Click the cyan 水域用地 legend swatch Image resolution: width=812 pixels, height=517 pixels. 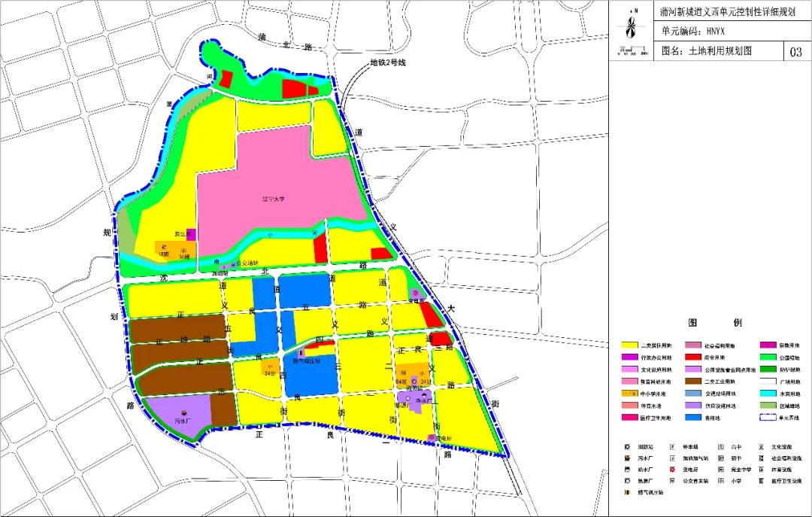[x=767, y=394]
